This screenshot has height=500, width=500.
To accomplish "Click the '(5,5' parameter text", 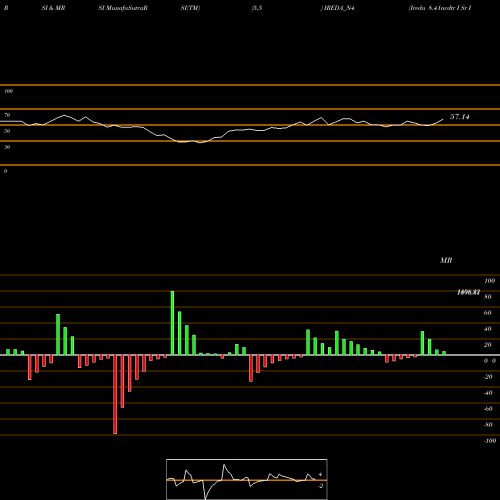I will [x=257, y=8].
